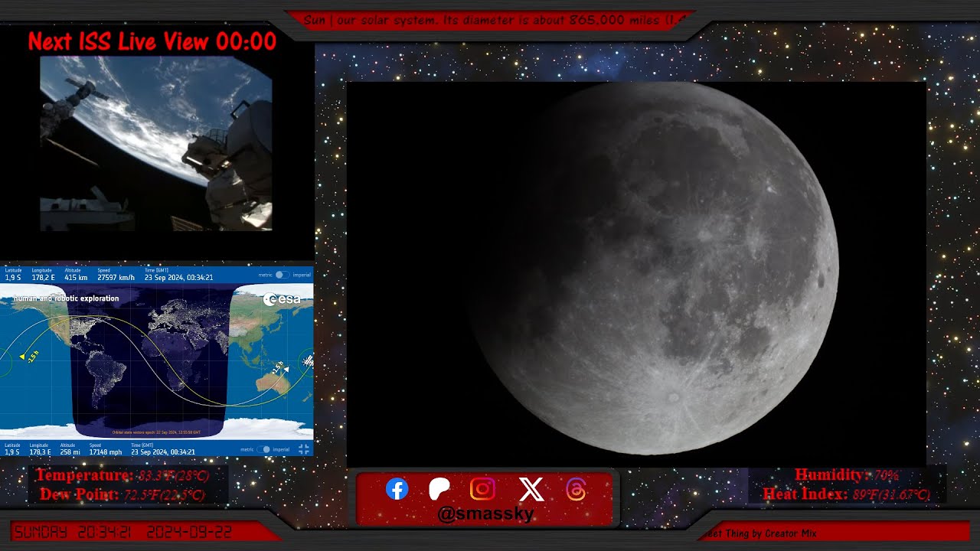The height and width of the screenshot is (551, 980).
Task: Click the white +1.5 h orbit arrow
Action: pos(286,369)
